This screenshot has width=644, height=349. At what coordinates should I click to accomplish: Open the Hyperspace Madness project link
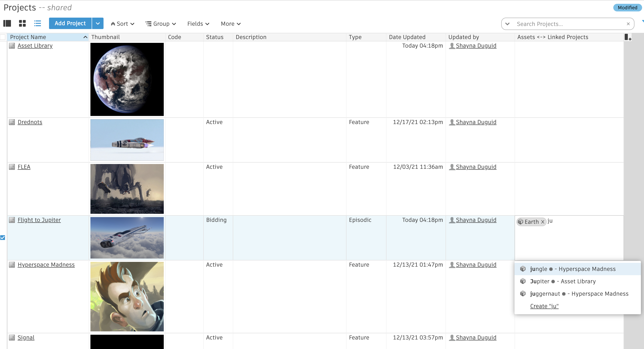(46, 265)
